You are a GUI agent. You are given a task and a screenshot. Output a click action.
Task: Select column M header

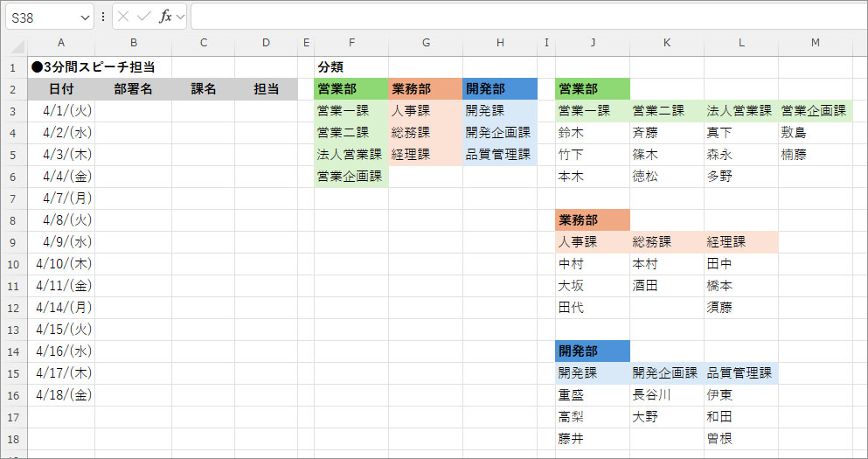(x=815, y=43)
